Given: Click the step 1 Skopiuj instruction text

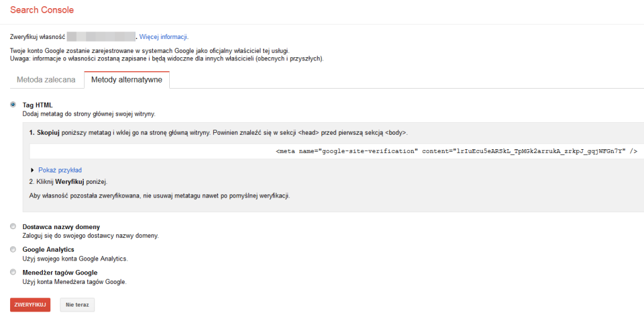Looking at the screenshot, I should click(218, 133).
